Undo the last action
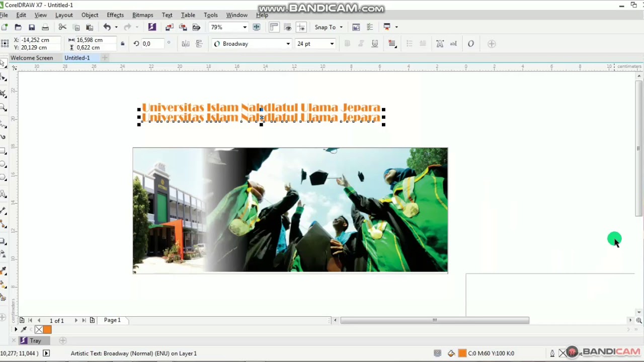Screen dimensions: 644x362 coord(107,27)
